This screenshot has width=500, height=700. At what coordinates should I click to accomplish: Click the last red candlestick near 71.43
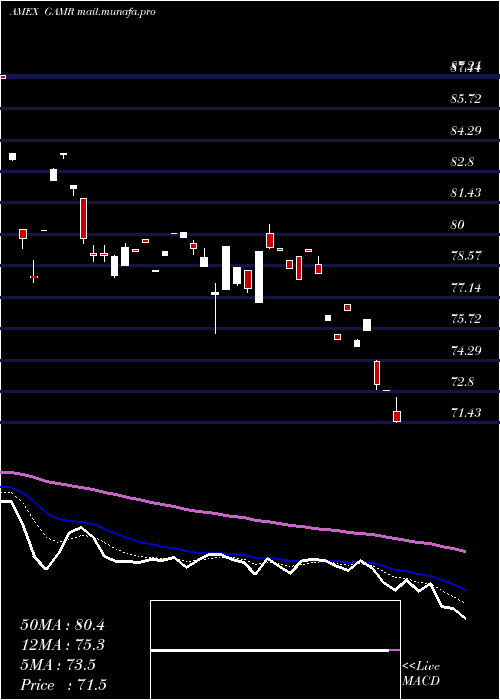tap(397, 417)
